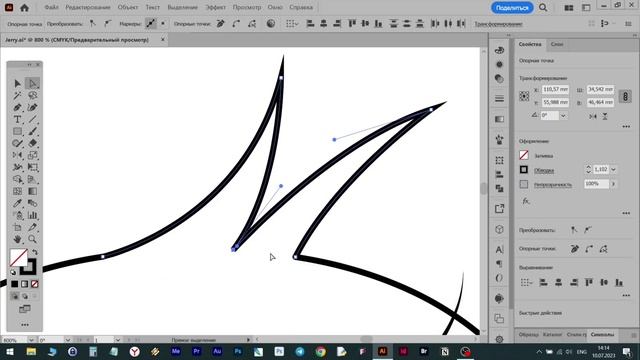Viewport: 640px width, 360px height.
Task: Click the Flip Horizontal icon in Properties
Action: point(593,116)
